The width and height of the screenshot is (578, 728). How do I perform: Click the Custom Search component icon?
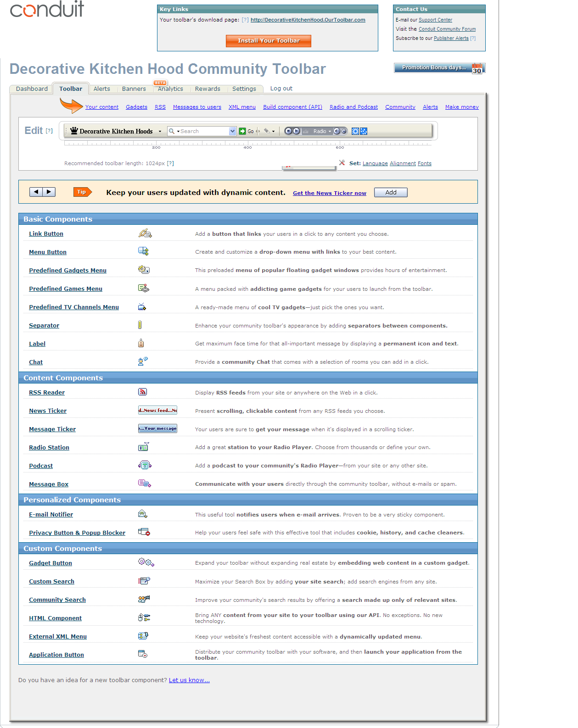tap(144, 581)
